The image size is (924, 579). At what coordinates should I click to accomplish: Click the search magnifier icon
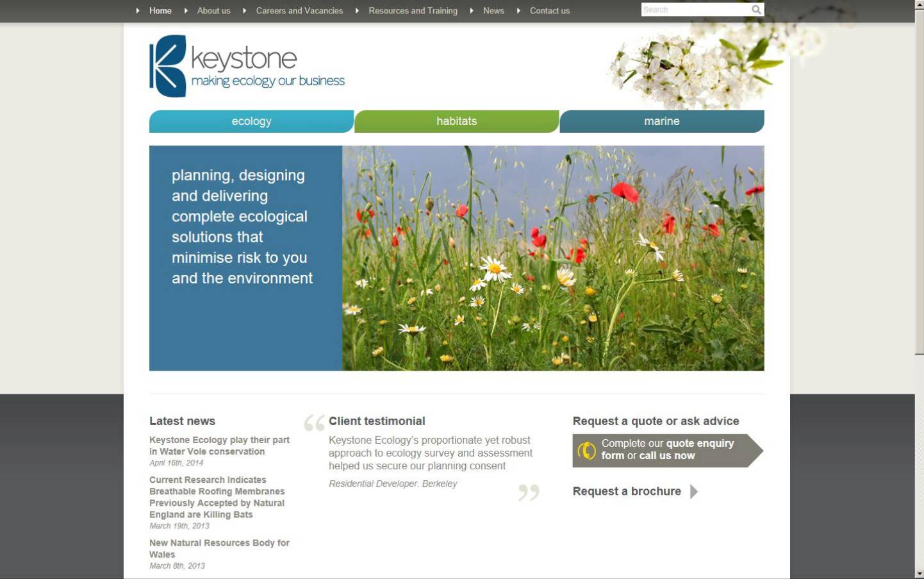[756, 10]
